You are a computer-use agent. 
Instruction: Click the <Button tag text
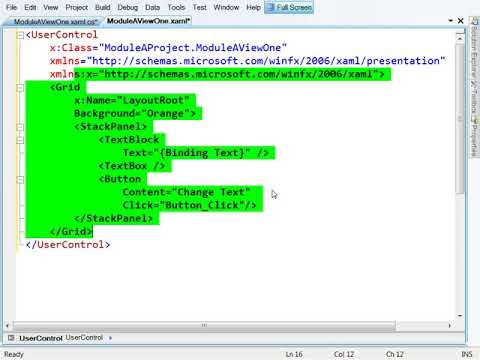point(120,179)
